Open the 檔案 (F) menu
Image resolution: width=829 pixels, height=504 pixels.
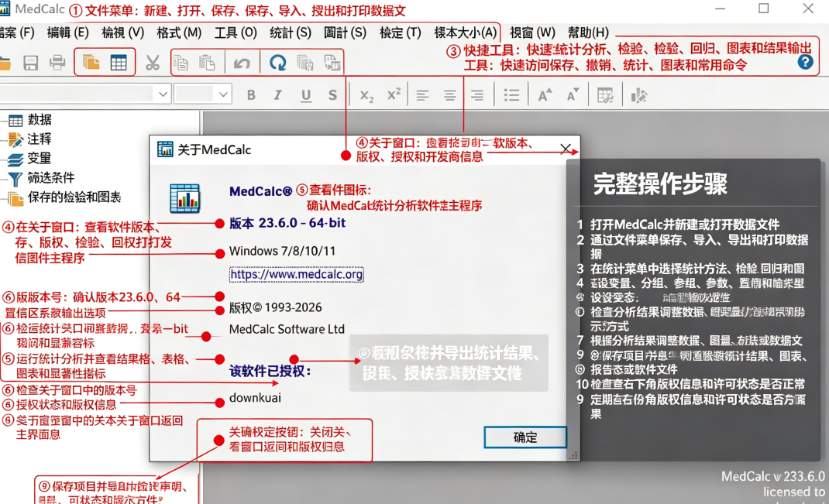(x=18, y=33)
